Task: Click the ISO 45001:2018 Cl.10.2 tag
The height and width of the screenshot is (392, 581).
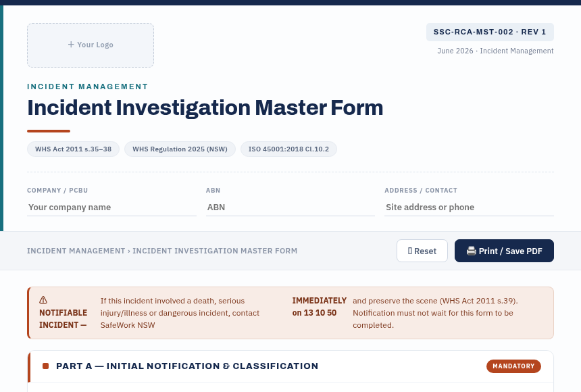Action: click(x=288, y=149)
